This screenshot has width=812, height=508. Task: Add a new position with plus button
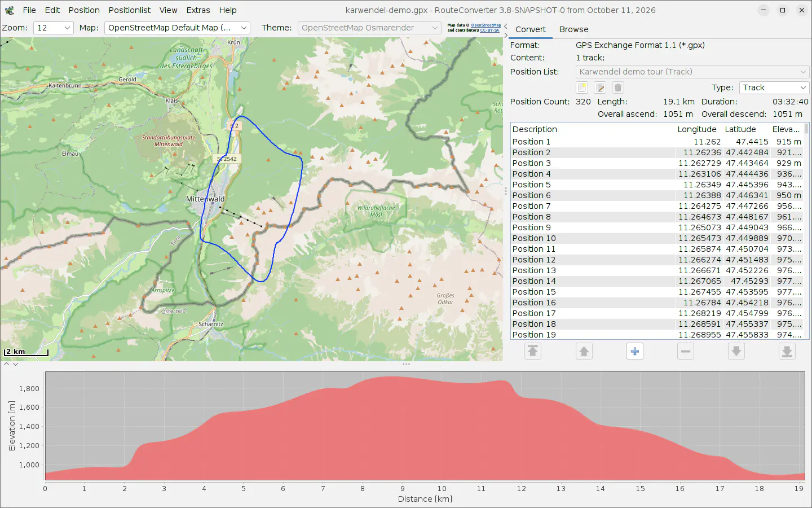pos(635,351)
